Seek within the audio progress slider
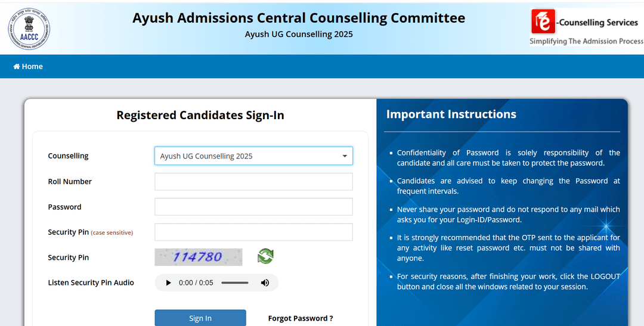The image size is (644, 326). pyautogui.click(x=235, y=282)
